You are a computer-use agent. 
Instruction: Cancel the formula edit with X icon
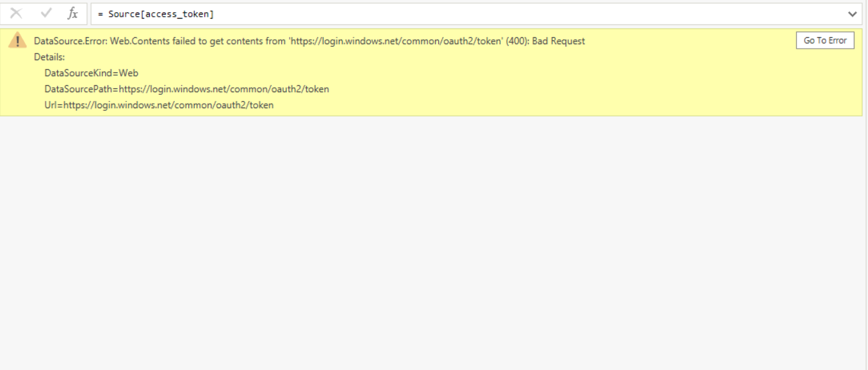tap(17, 13)
